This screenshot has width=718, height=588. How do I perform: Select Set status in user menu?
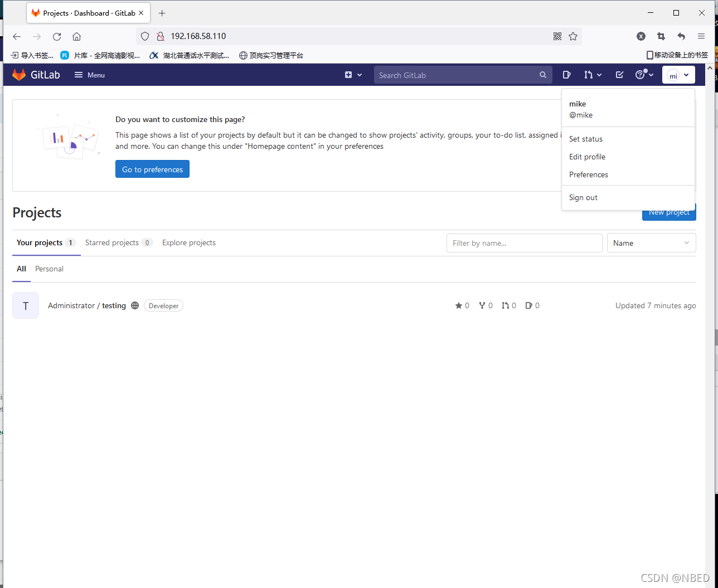coord(586,139)
